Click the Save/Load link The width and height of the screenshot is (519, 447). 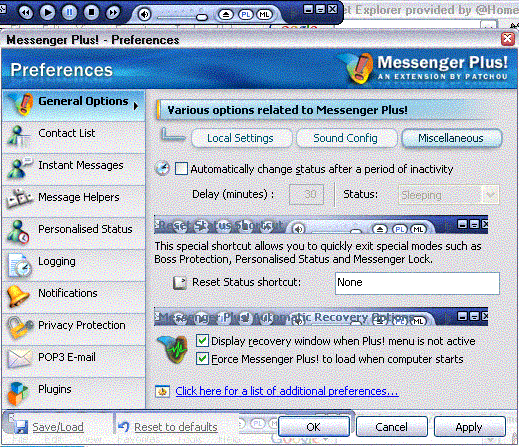[x=58, y=427]
